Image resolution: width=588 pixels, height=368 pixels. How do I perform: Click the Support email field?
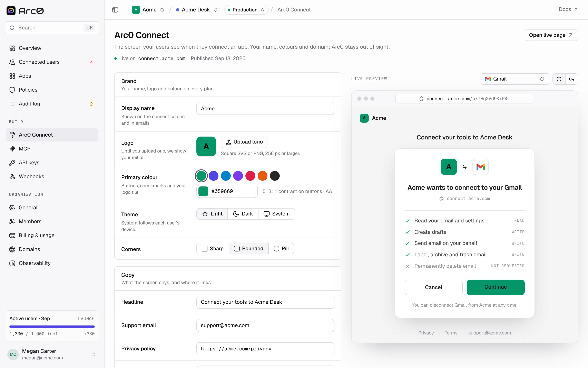pyautogui.click(x=265, y=325)
